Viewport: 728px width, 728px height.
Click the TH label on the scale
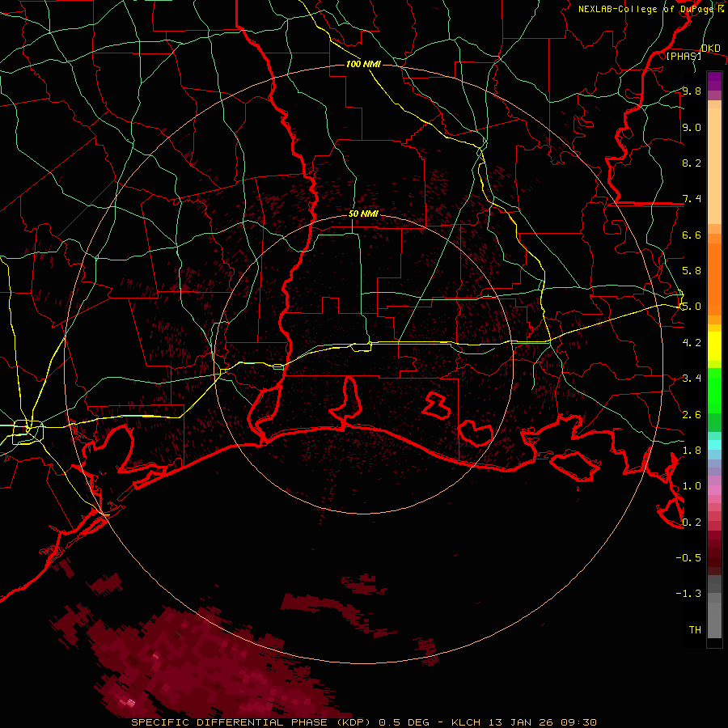click(x=695, y=630)
